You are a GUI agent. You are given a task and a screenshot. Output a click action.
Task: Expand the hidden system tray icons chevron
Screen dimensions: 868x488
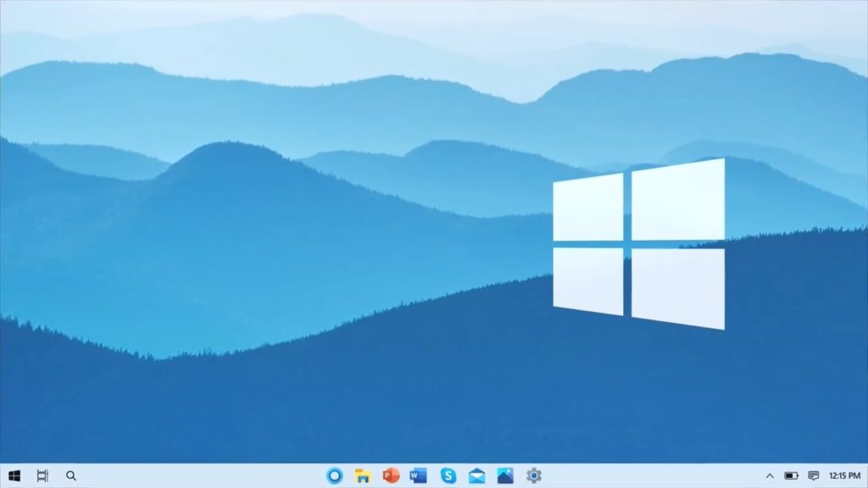pyautogui.click(x=770, y=476)
